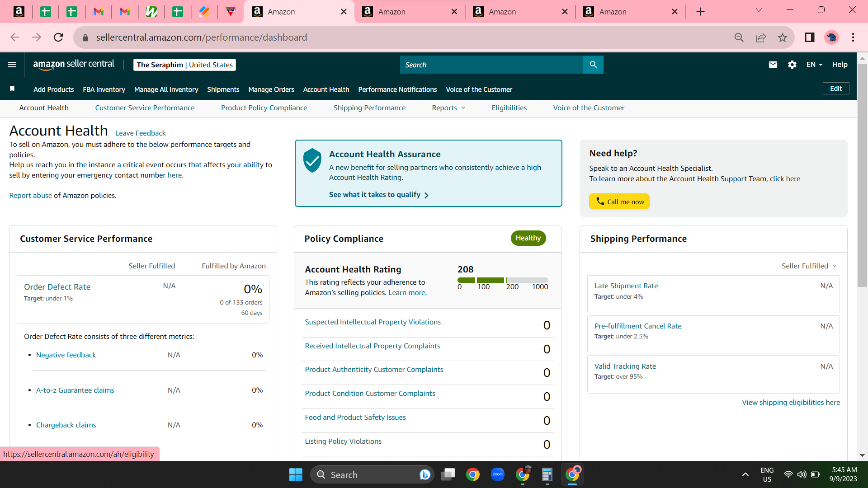The width and height of the screenshot is (868, 488).
Task: Open Manage Orders from the menu bar
Action: point(271,89)
